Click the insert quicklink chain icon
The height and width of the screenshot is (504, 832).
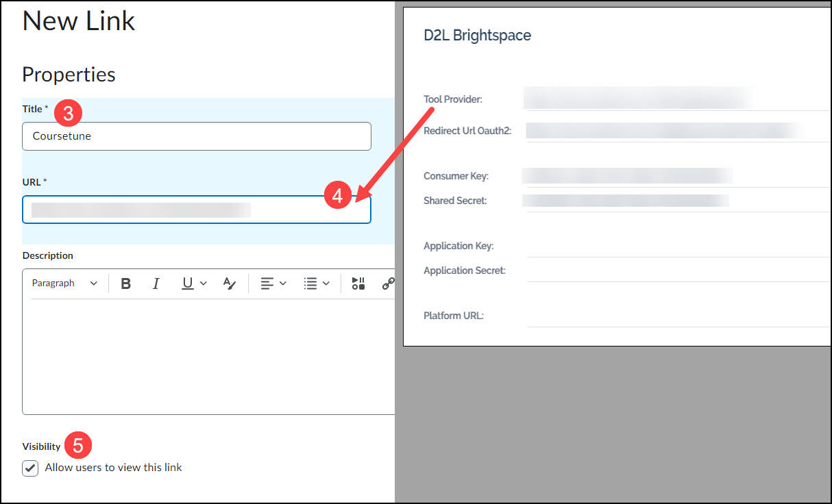pyautogui.click(x=388, y=283)
